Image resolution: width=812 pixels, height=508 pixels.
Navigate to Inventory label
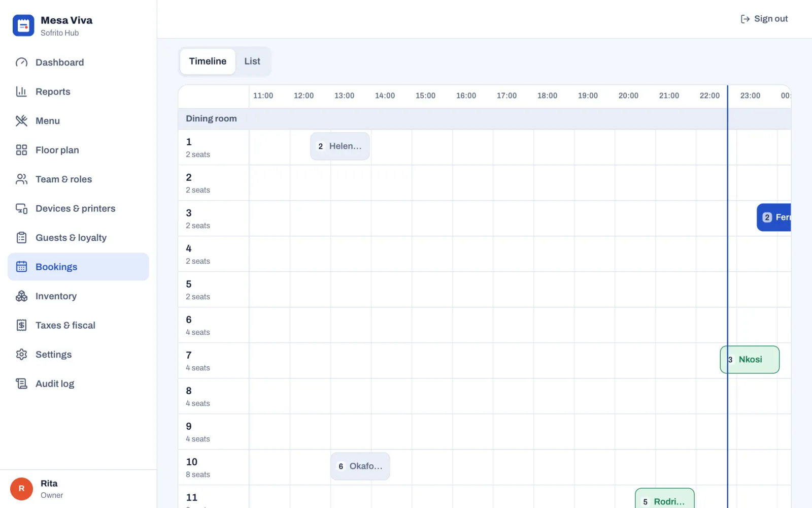click(56, 296)
